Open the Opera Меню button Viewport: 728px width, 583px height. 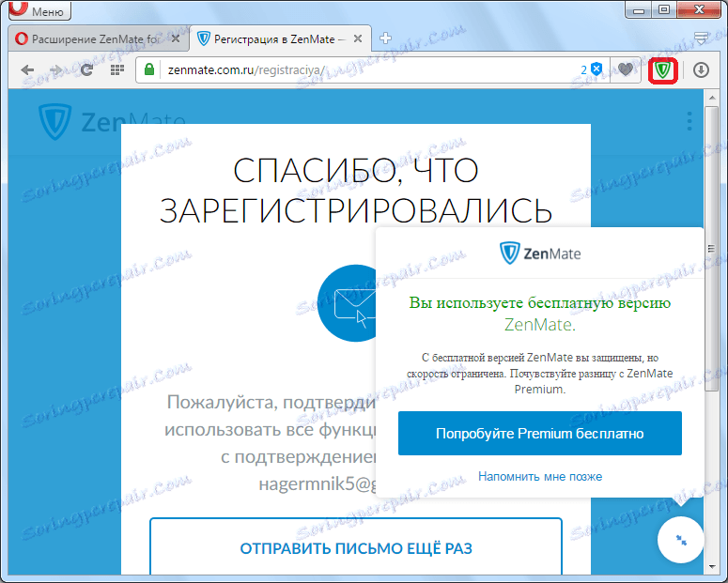40,9
